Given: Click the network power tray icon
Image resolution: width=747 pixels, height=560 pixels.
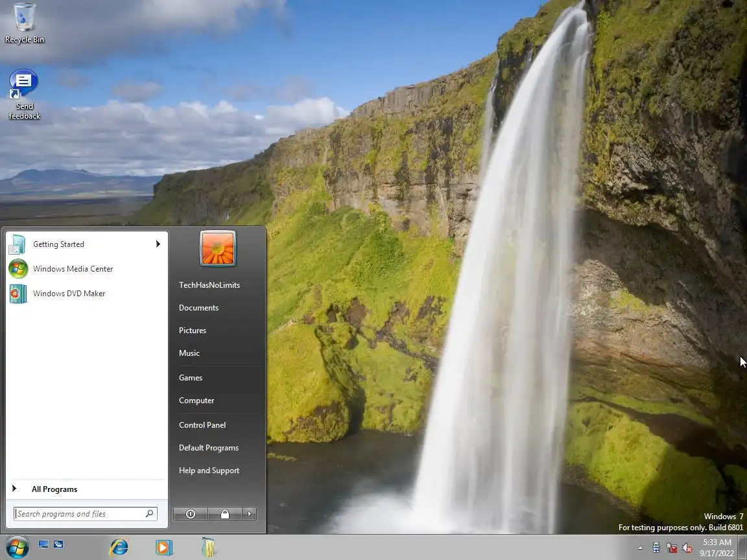Looking at the screenshot, I should click(x=672, y=548).
